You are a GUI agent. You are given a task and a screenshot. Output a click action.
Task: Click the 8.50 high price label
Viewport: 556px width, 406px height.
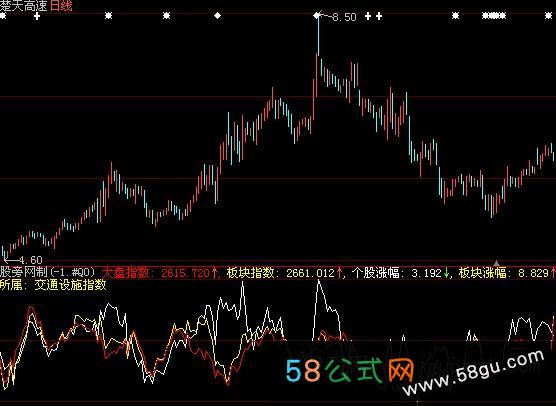(x=344, y=17)
